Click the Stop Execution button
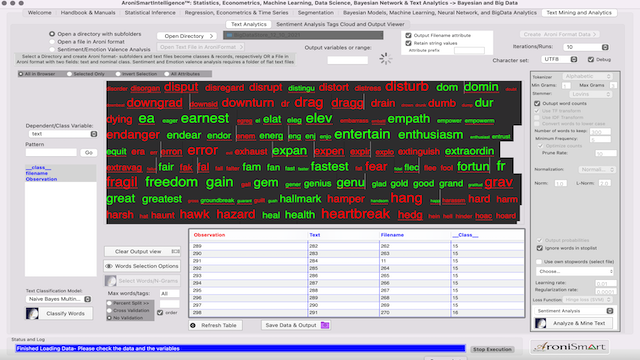The image size is (640, 360). point(492,349)
